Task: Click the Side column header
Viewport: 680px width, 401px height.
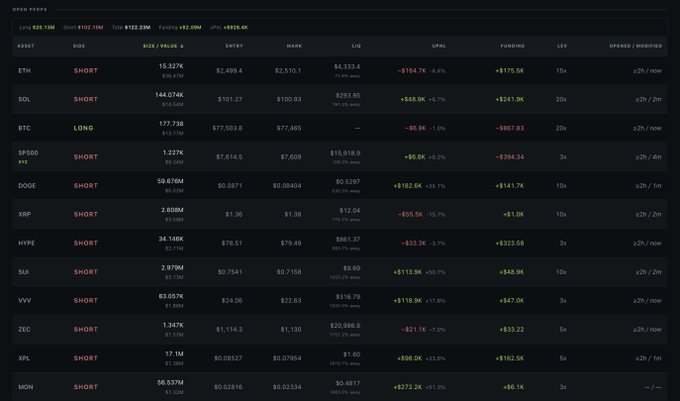Action: tap(79, 46)
